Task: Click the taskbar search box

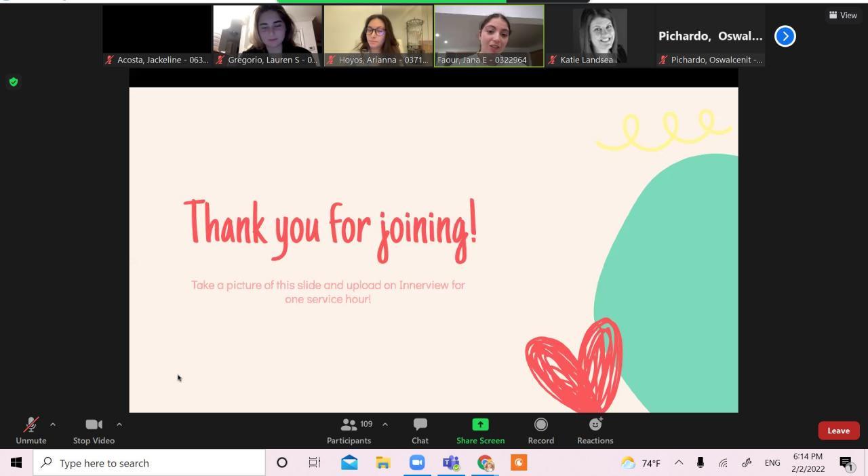Action: (149, 463)
